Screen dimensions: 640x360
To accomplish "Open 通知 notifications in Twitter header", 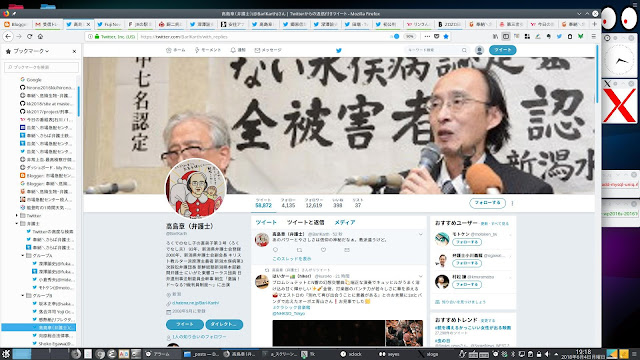I will pos(238,50).
